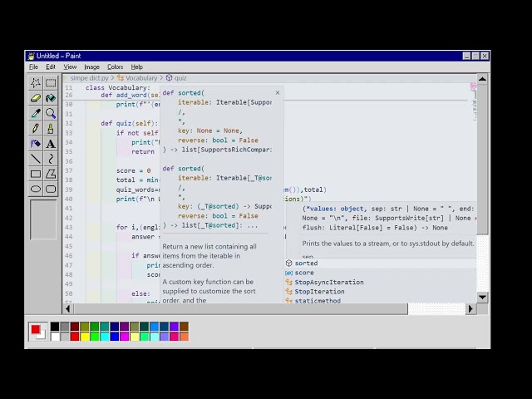Screen dimensions: 532x399
Task: Click the cube icon before quiz breadcrumb
Action: click(169, 77)
